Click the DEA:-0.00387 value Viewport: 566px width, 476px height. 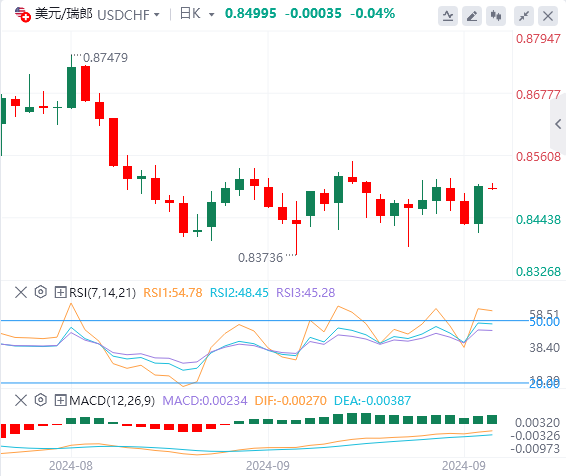point(373,401)
